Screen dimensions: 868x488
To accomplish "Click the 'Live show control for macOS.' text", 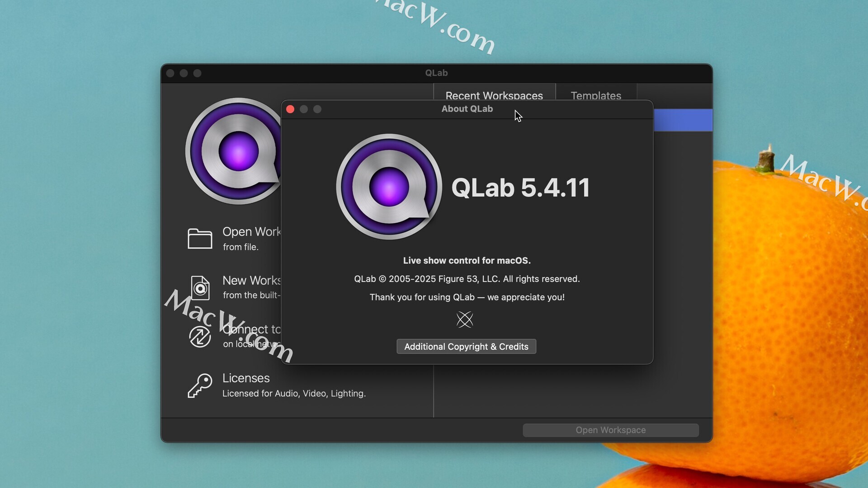I will coord(467,261).
